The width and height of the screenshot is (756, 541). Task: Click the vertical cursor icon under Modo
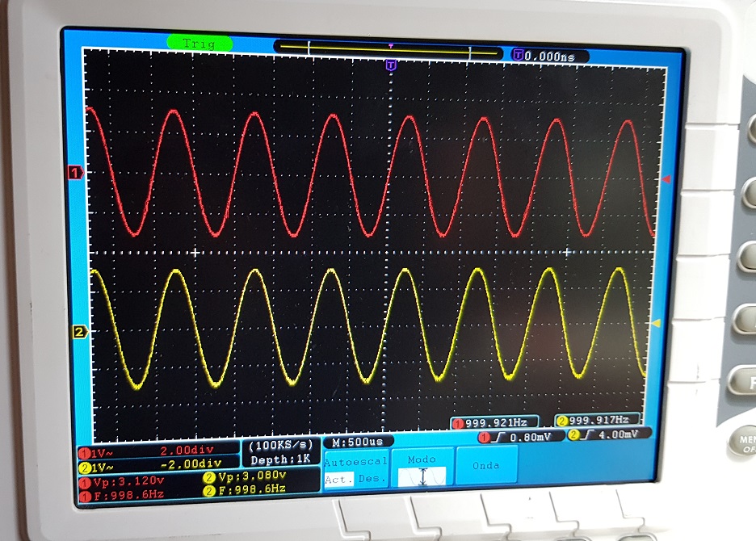422,477
